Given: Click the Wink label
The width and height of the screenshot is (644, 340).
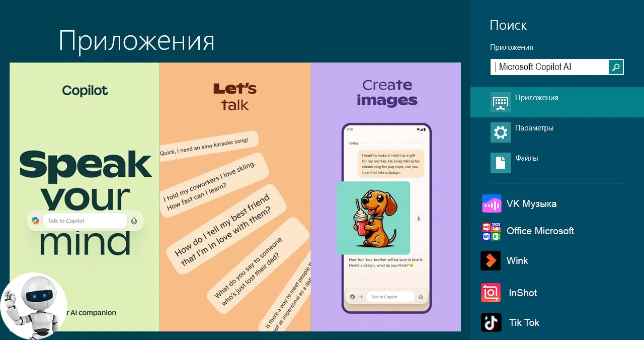Looking at the screenshot, I should point(517,261).
